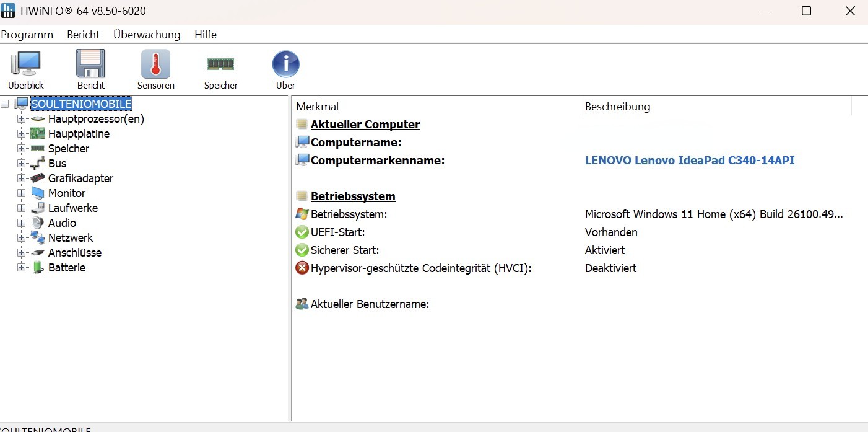The width and height of the screenshot is (868, 432).
Task: Click the monitor icon beside Computermarkenname
Action: 302,160
